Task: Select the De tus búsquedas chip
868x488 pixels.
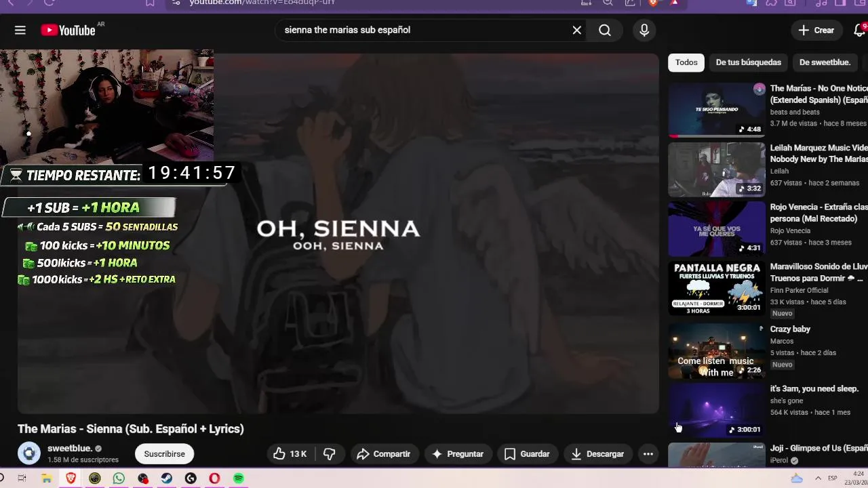Action: coord(749,62)
